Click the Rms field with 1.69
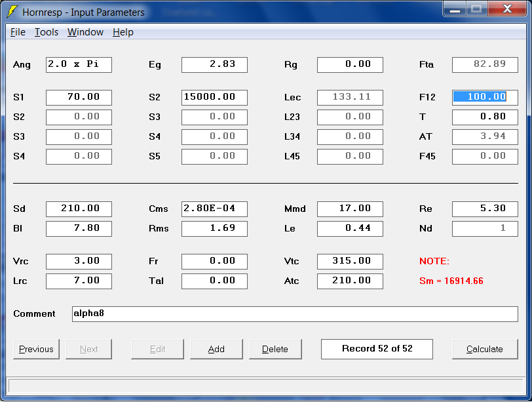 [214, 229]
